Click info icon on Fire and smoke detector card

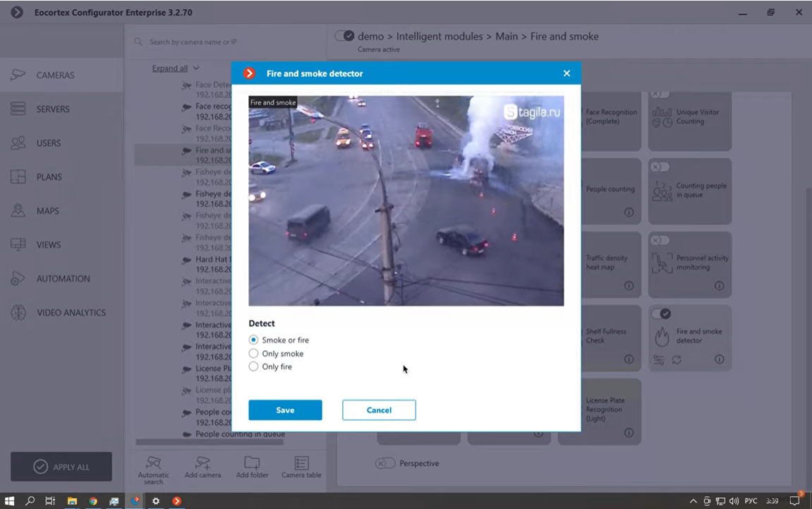click(720, 359)
